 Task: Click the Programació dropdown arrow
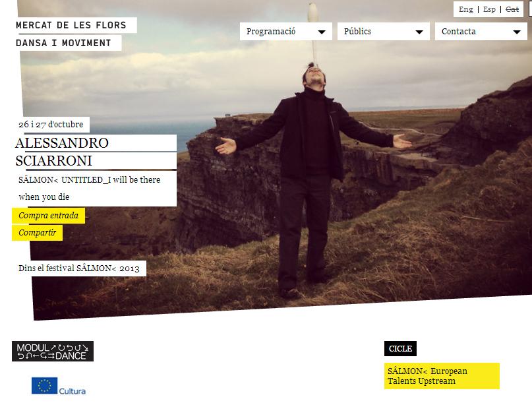coord(322,32)
